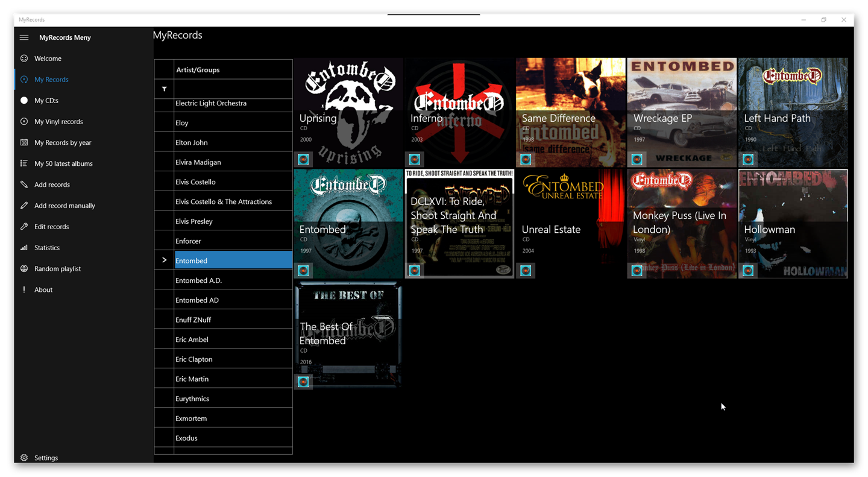868x477 pixels.
Task: Open the My CD:s menu item
Action: (46, 101)
